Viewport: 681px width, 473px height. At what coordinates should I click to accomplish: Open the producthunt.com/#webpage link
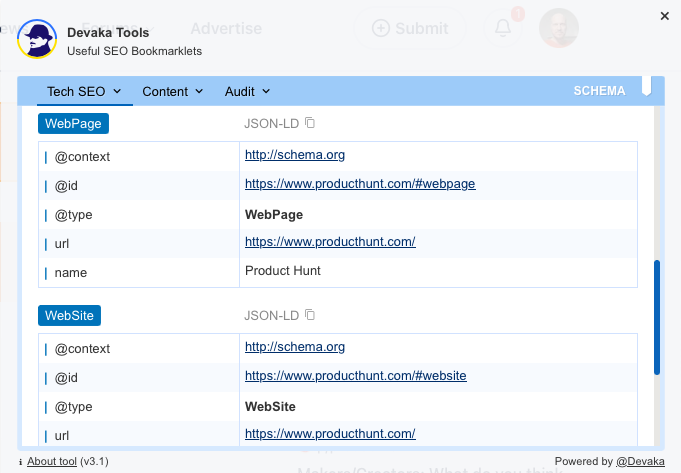click(x=360, y=184)
